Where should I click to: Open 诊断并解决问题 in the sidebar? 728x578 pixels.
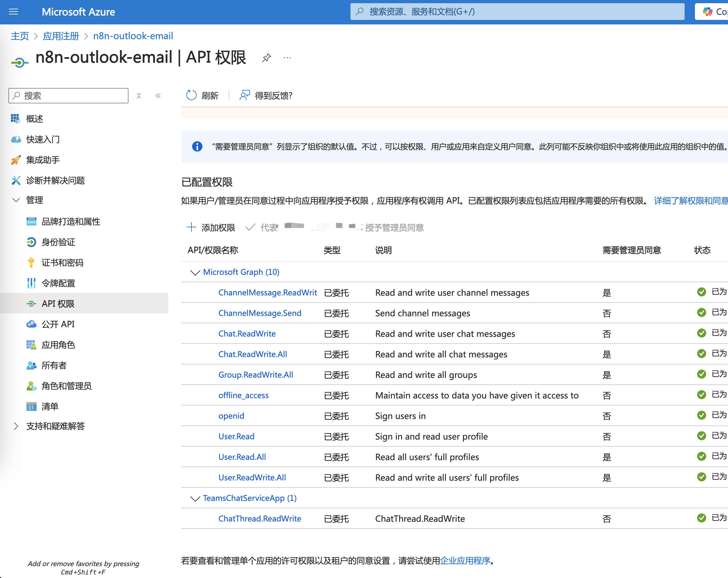[55, 180]
